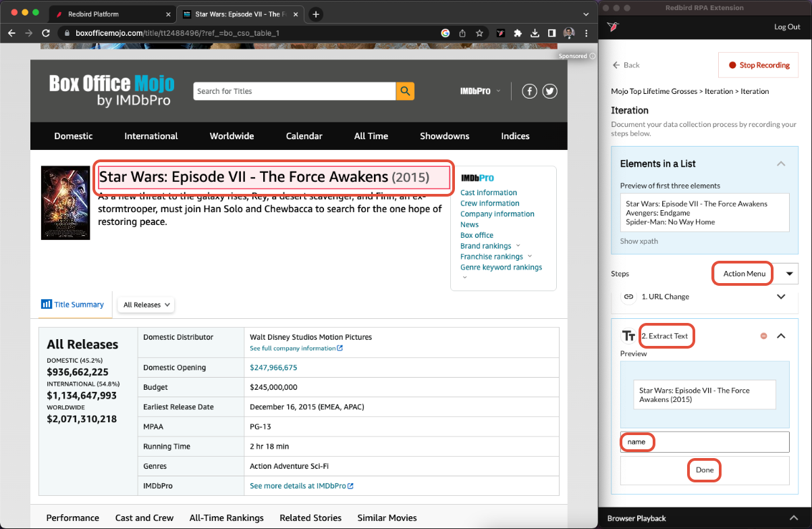
Task: Open a new browser tab
Action: point(315,14)
